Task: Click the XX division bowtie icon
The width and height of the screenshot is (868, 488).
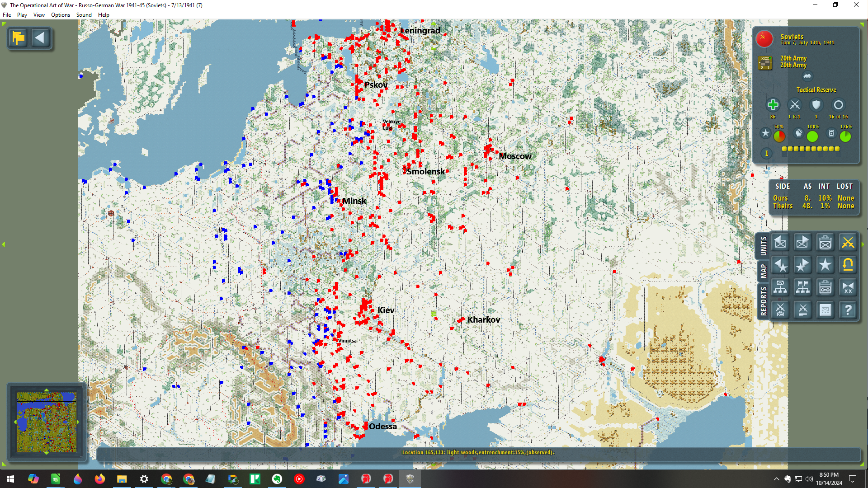Action: pyautogui.click(x=848, y=287)
